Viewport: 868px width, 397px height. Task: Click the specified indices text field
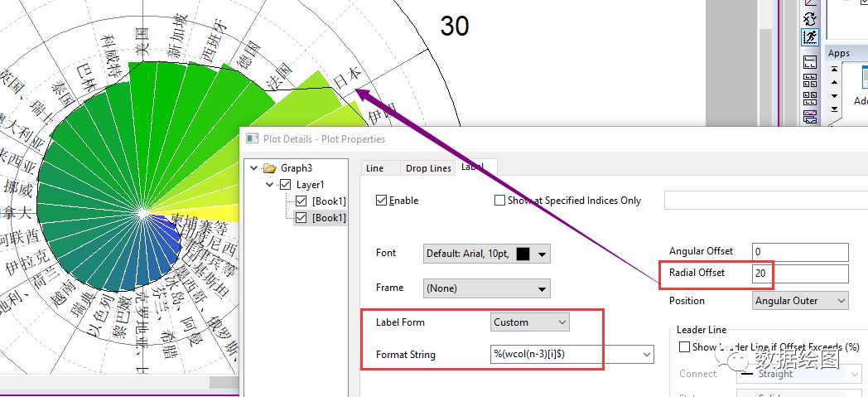click(766, 201)
